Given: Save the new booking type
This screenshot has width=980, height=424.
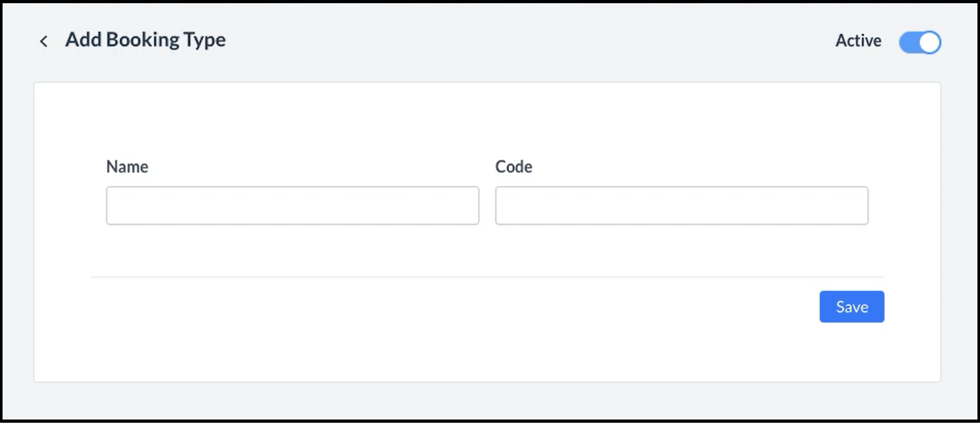Looking at the screenshot, I should [852, 307].
